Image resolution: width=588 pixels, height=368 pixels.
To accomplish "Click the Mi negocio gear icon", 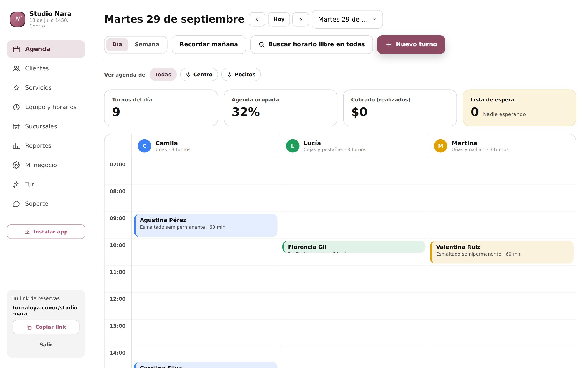I will (x=17, y=165).
